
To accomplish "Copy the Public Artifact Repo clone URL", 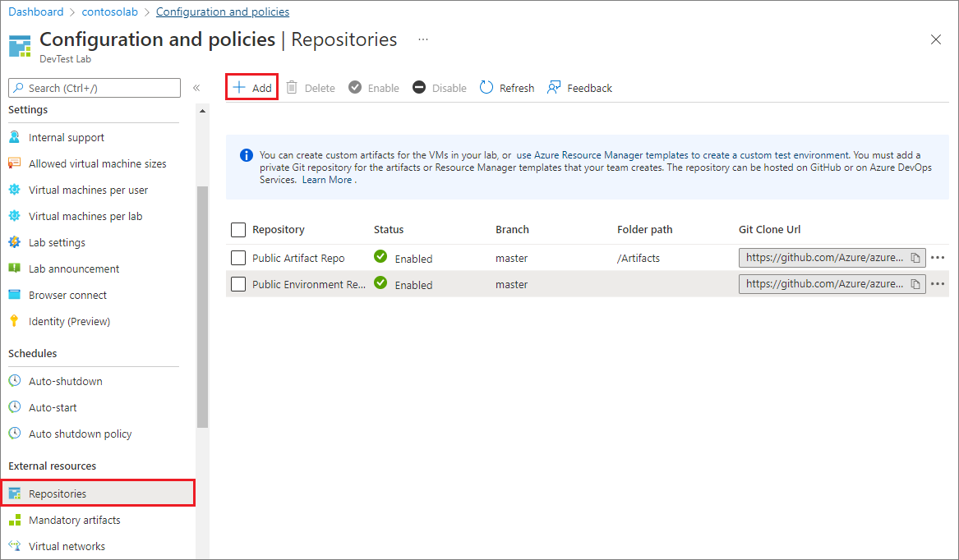I will (917, 257).
